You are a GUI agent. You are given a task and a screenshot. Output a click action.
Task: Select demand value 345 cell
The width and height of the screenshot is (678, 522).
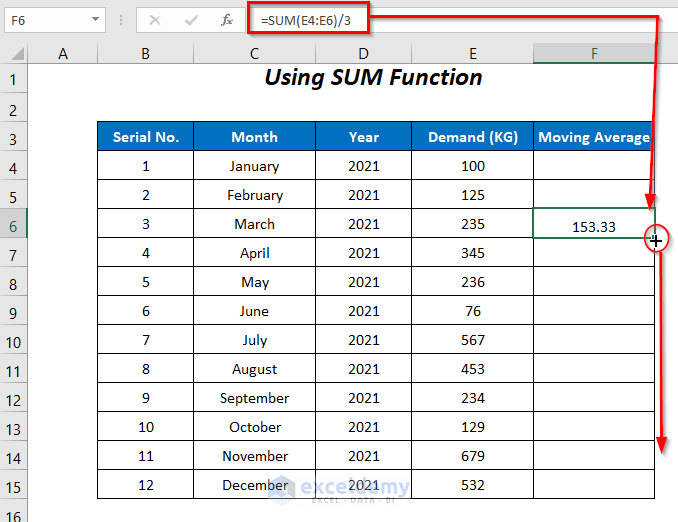click(x=473, y=253)
